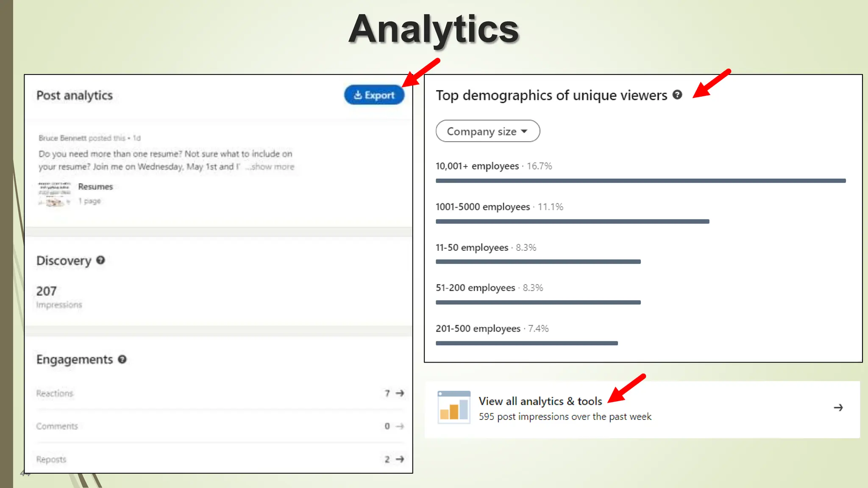Select the Reposts engagement row
This screenshot has width=868, height=488.
220,459
